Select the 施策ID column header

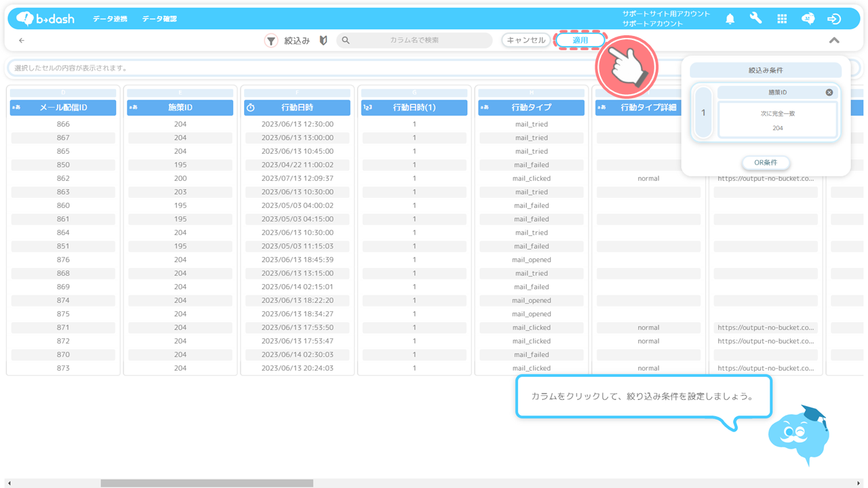pos(180,108)
